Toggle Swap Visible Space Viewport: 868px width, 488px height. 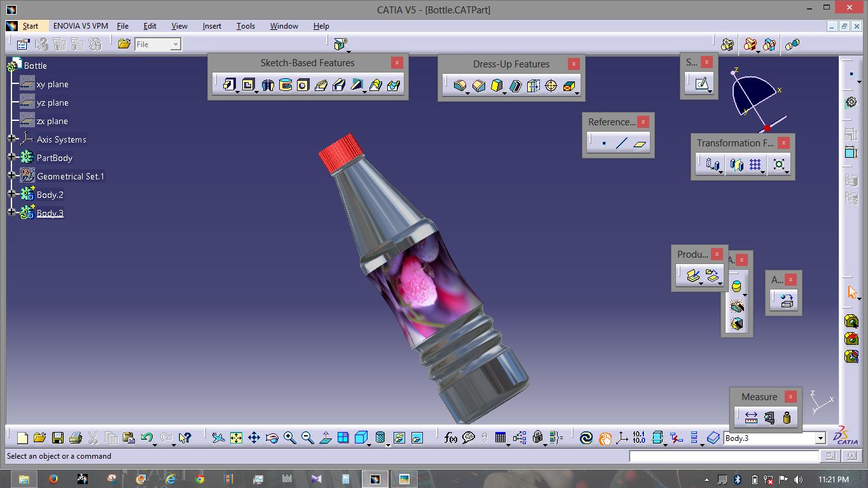coord(417,438)
